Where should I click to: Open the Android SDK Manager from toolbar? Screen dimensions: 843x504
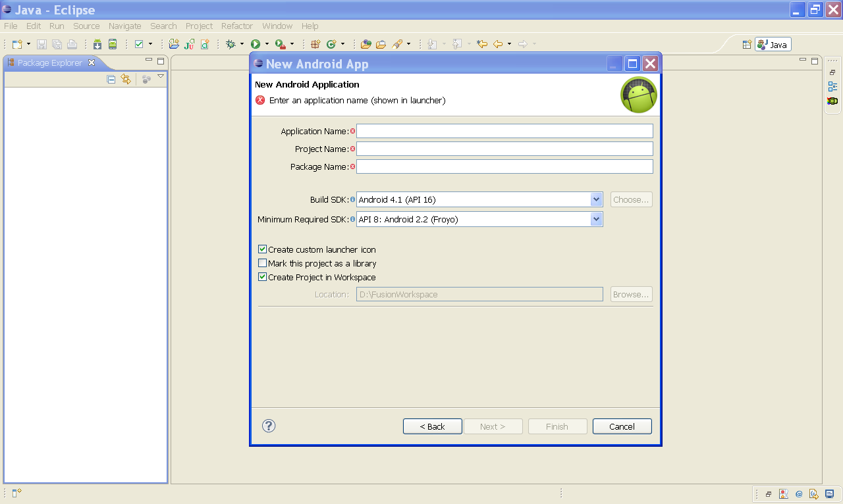pyautogui.click(x=97, y=44)
